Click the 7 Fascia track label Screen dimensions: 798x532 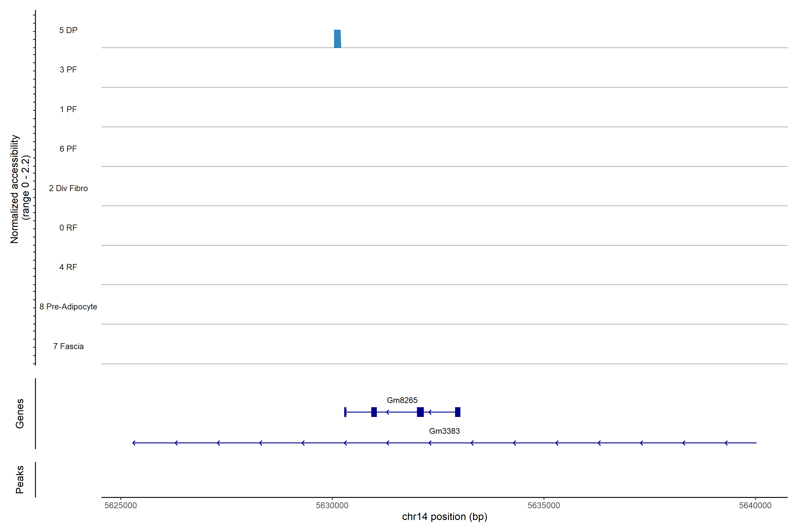(68, 346)
